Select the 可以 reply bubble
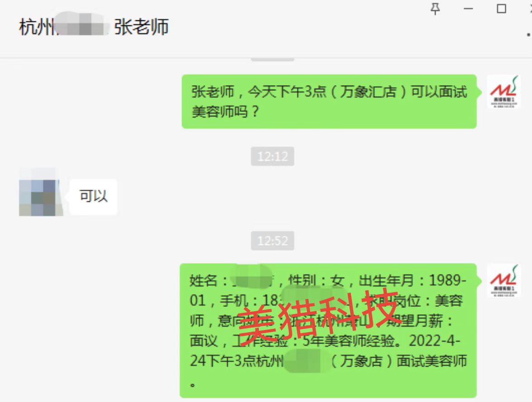 93,197
